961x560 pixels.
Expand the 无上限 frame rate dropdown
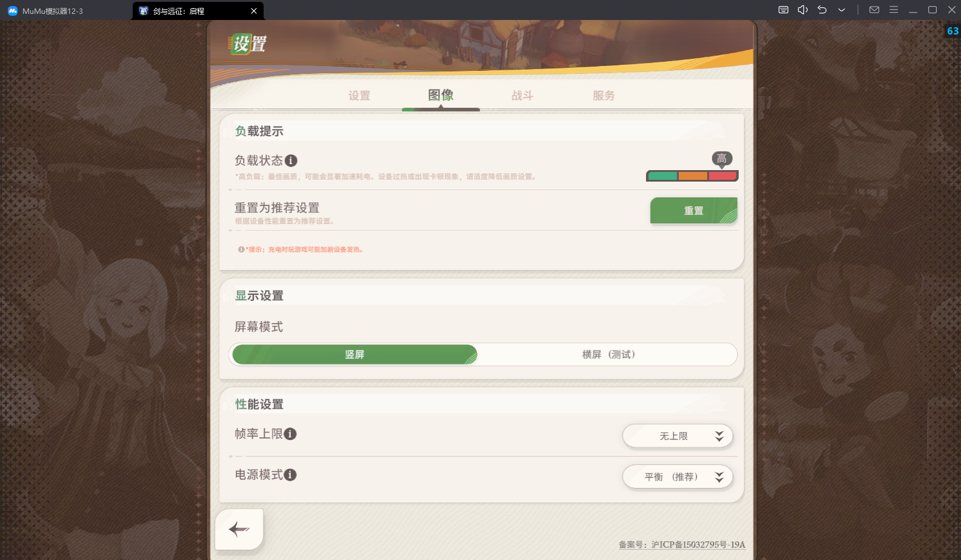tap(677, 436)
